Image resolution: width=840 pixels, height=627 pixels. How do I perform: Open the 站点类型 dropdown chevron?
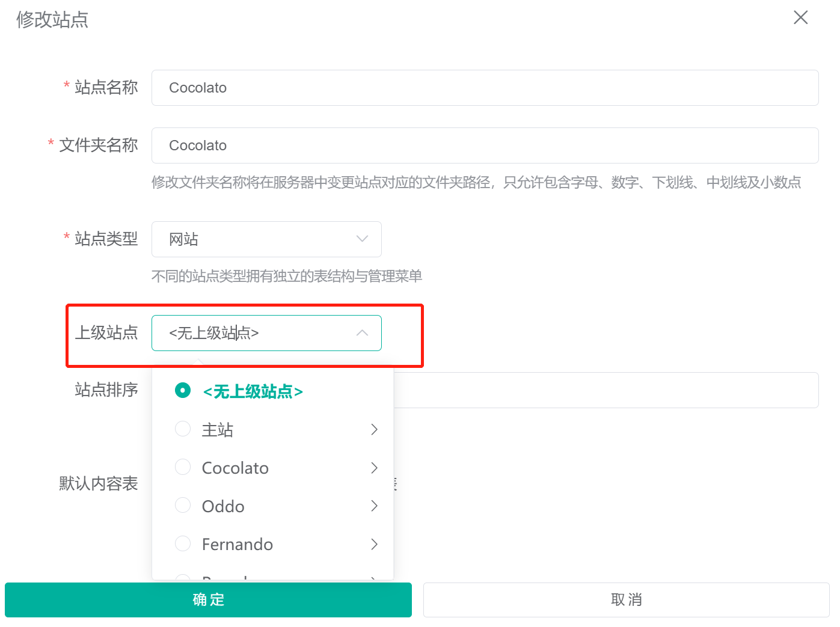pyautogui.click(x=361, y=239)
